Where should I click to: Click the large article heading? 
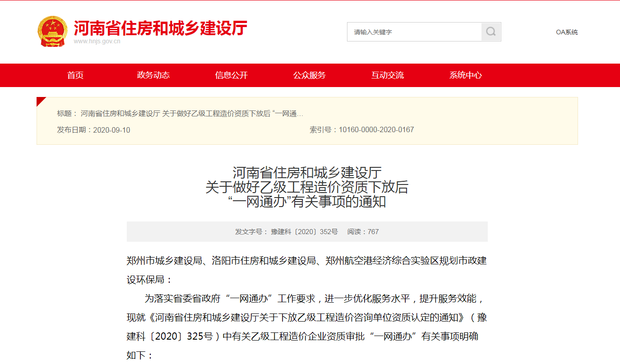[x=307, y=187]
